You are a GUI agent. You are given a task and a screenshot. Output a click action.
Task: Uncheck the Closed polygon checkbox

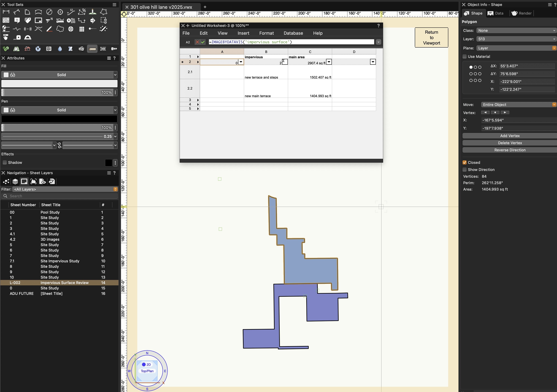(x=465, y=162)
